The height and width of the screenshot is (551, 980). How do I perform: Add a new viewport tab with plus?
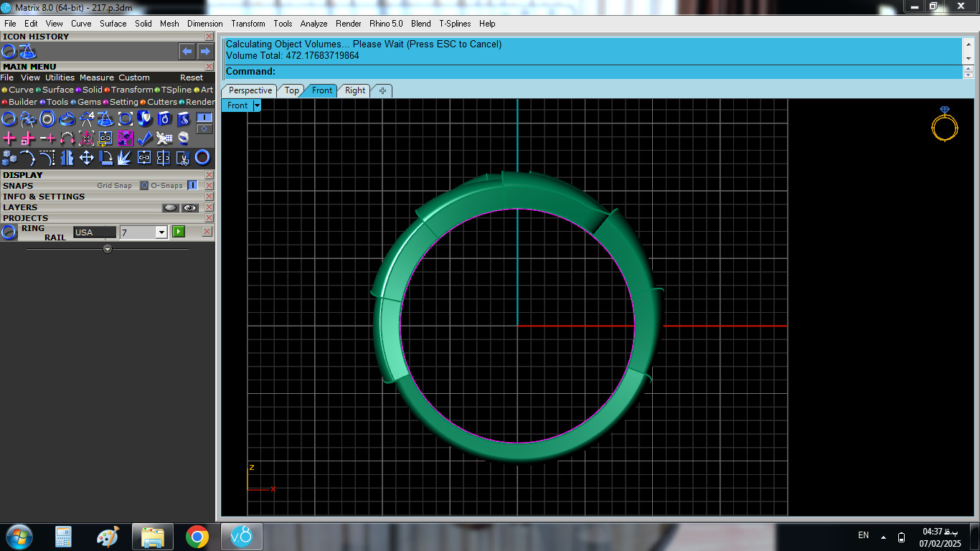[x=382, y=90]
